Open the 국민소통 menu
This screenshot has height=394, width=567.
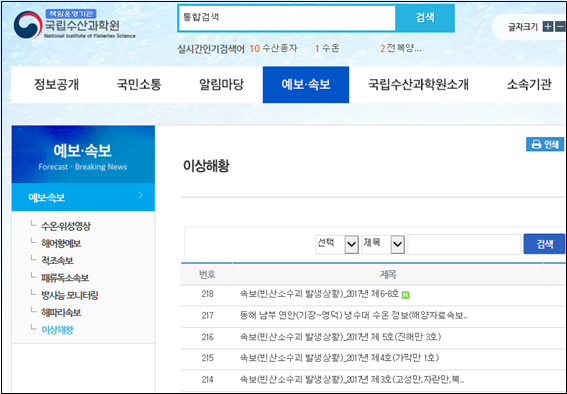coord(139,85)
